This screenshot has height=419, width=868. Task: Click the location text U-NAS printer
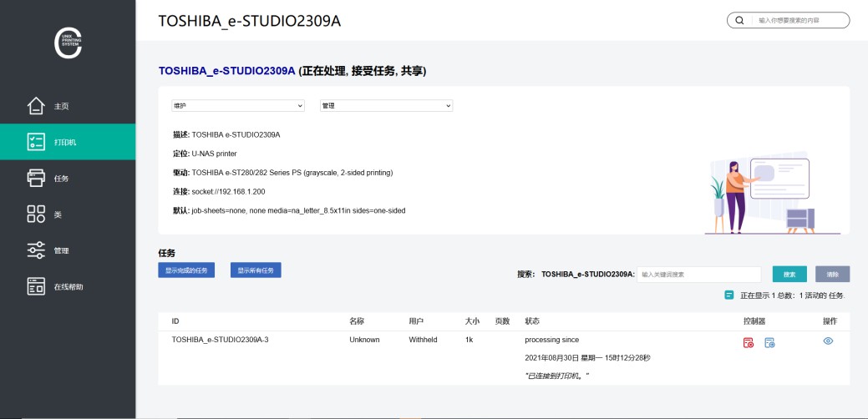pos(214,154)
